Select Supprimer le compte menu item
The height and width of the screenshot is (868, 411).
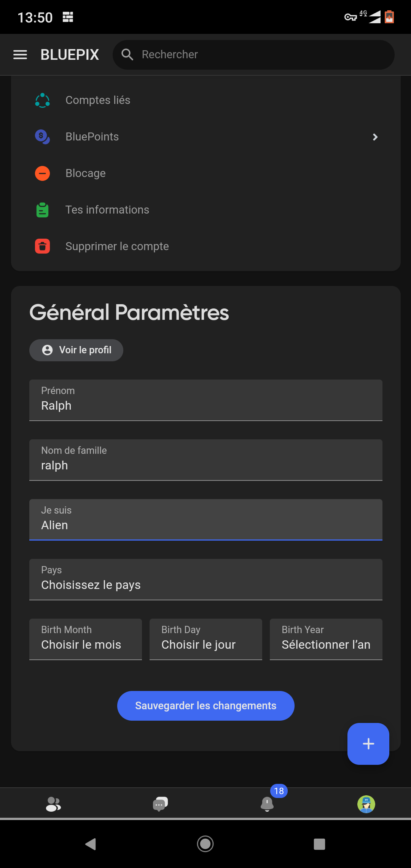point(117,246)
